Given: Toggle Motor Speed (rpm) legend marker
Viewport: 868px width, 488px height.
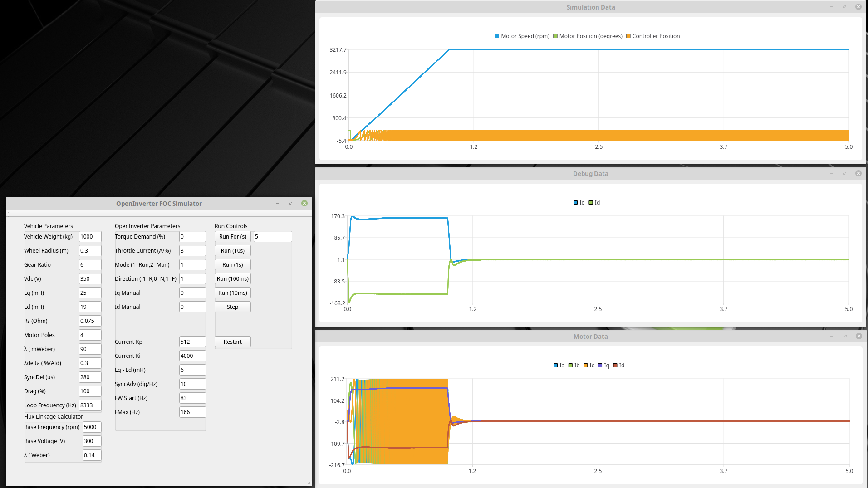Looking at the screenshot, I should 497,36.
